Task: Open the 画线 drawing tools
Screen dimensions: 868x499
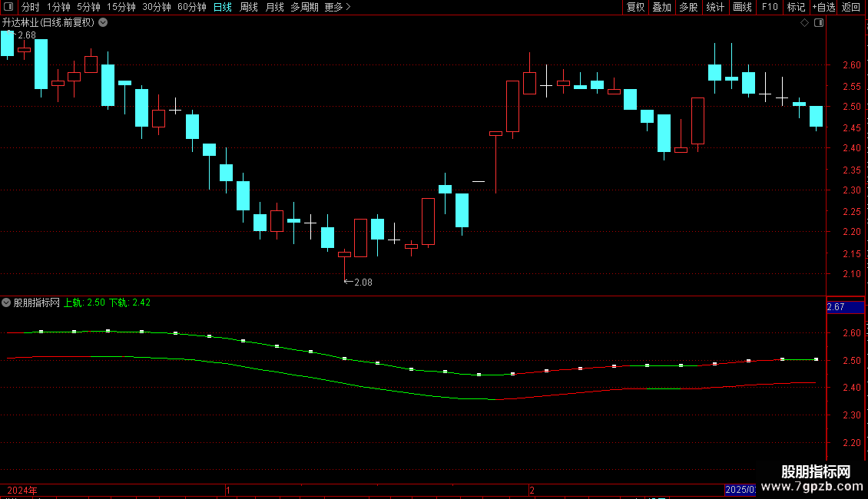Action: (742, 7)
